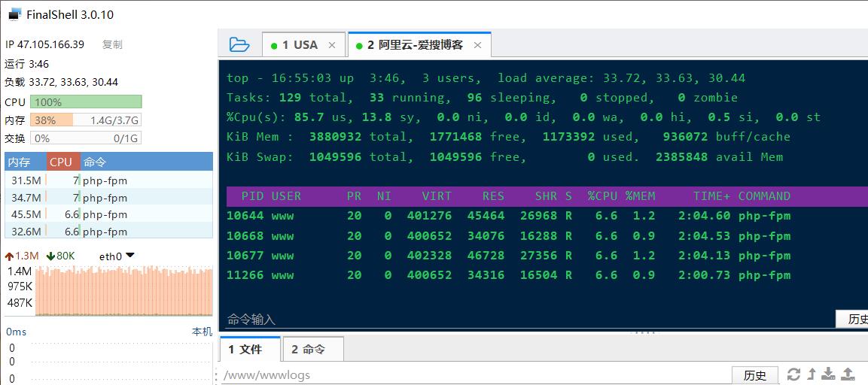Click the KiB Swap line in terminal

[x=504, y=156]
